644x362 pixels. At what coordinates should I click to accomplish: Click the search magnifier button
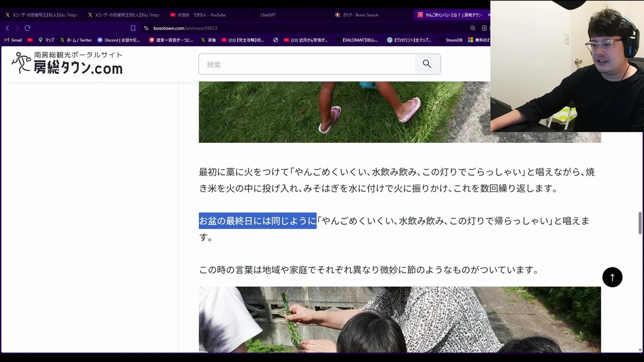tap(427, 64)
